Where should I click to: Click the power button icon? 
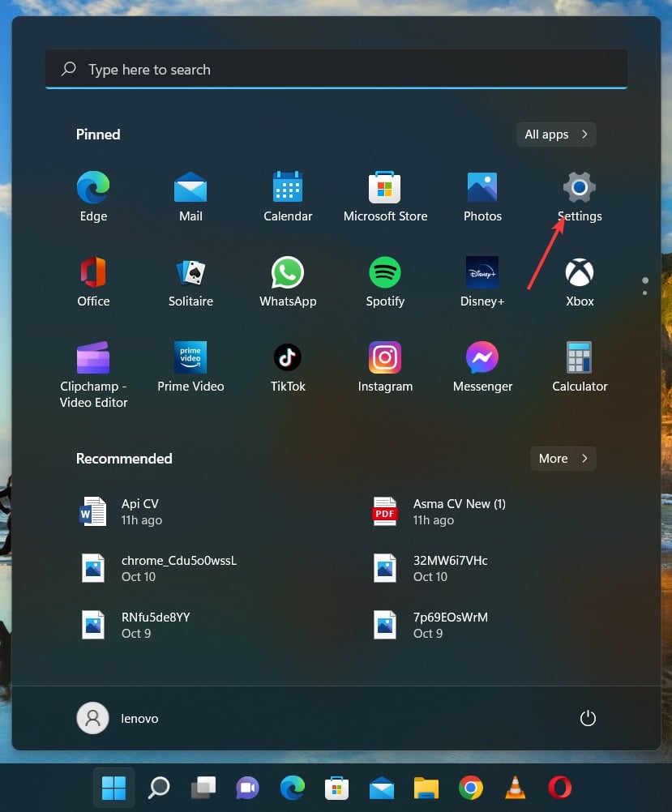(588, 718)
